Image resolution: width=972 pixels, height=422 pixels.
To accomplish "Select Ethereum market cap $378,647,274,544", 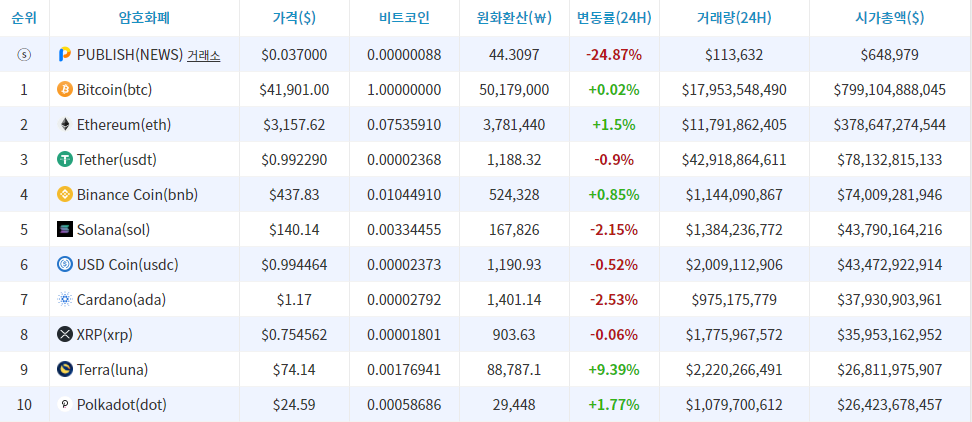I will tap(890, 125).
